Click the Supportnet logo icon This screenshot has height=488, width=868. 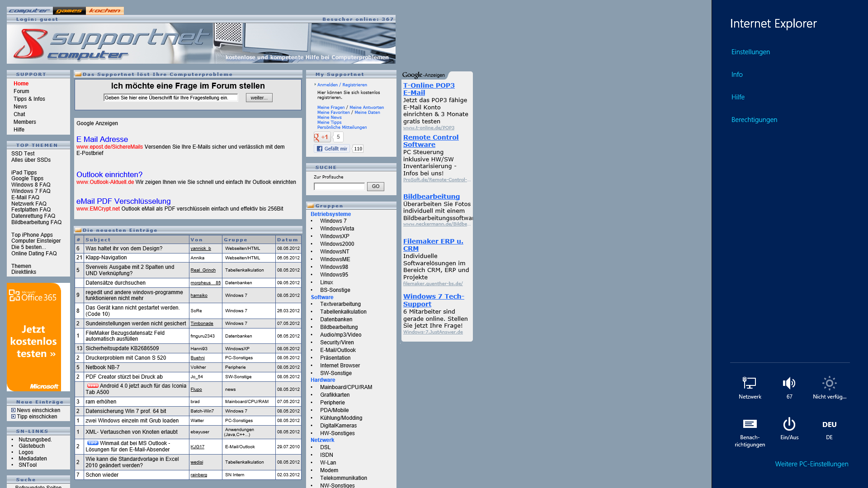click(x=30, y=43)
